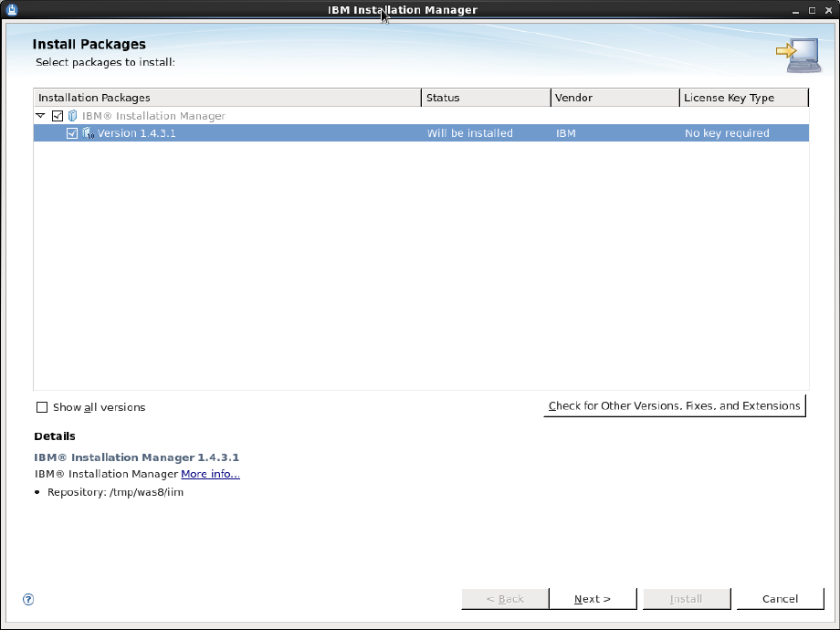Click the Cancel button
Image resolution: width=840 pixels, height=630 pixels.
click(781, 599)
